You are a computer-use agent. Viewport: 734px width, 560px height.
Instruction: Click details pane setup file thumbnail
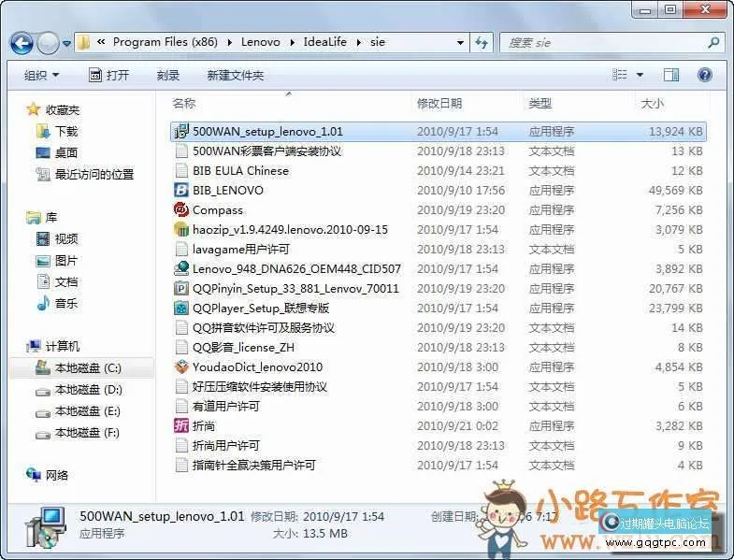45,527
